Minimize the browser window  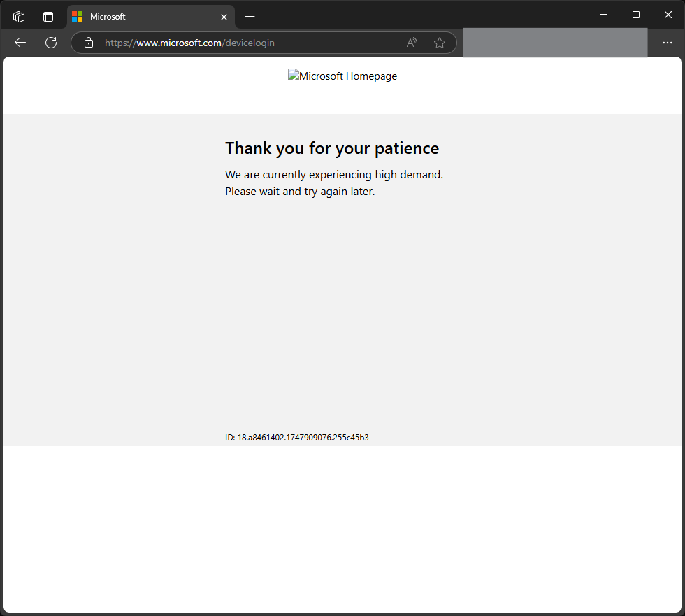604,15
